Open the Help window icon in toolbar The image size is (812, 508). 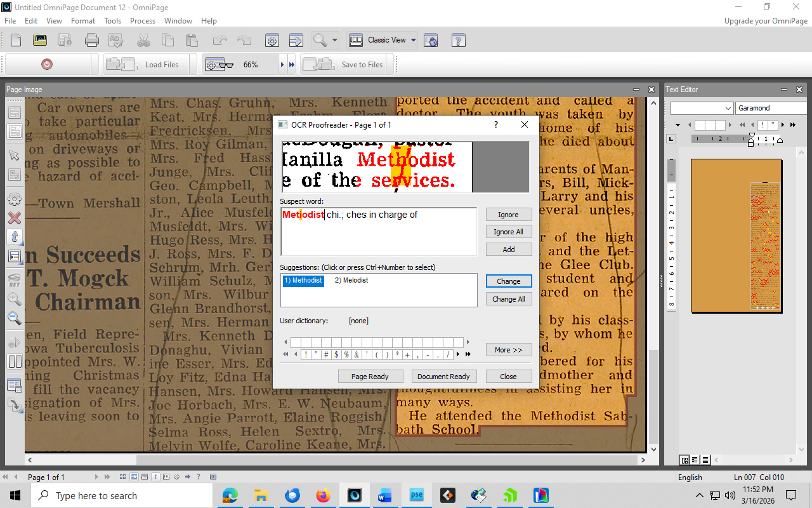point(458,40)
